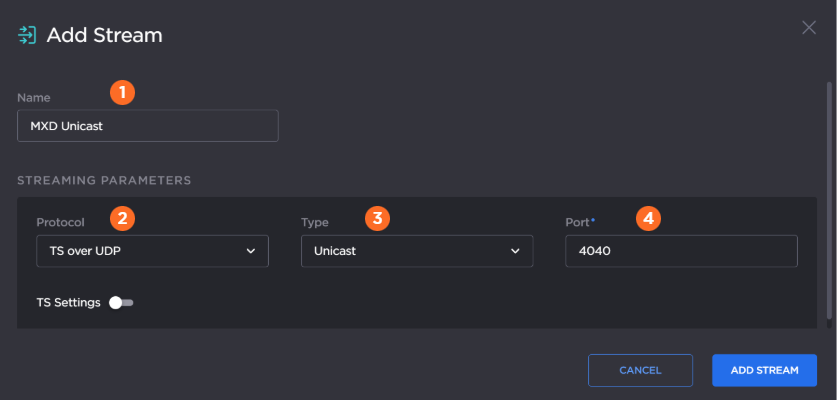This screenshot has height=400, width=837.
Task: Focus the Port field containing 4040
Action: coord(680,251)
